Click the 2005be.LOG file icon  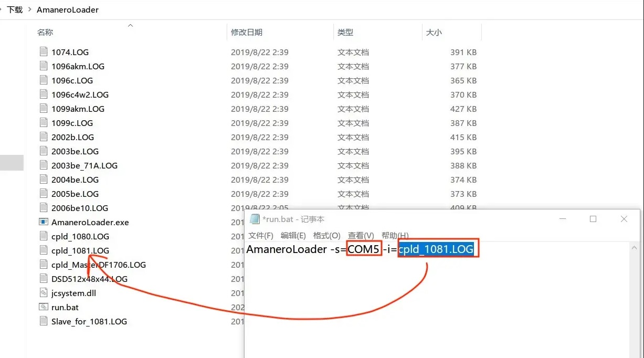pyautogui.click(x=43, y=194)
